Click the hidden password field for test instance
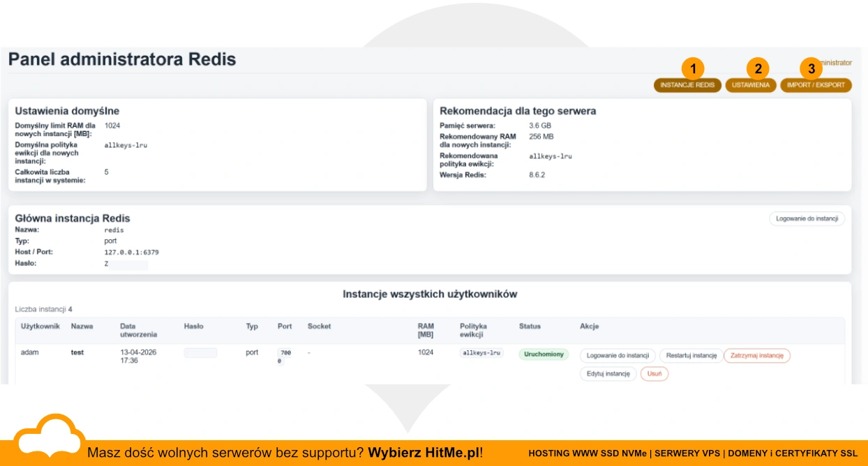The image size is (868, 466). [200, 353]
